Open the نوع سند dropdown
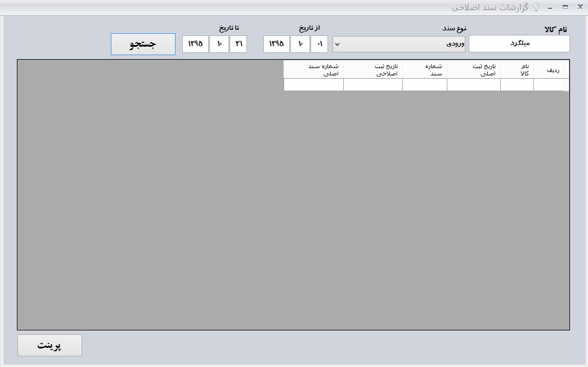Image resolution: width=588 pixels, height=367 pixels. (x=398, y=44)
